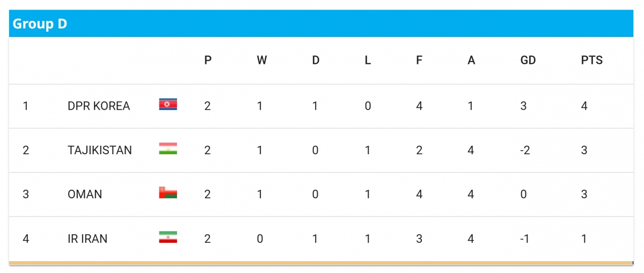Click the IR Iran flag icon
Screen dimensions: 644x273
168,237
